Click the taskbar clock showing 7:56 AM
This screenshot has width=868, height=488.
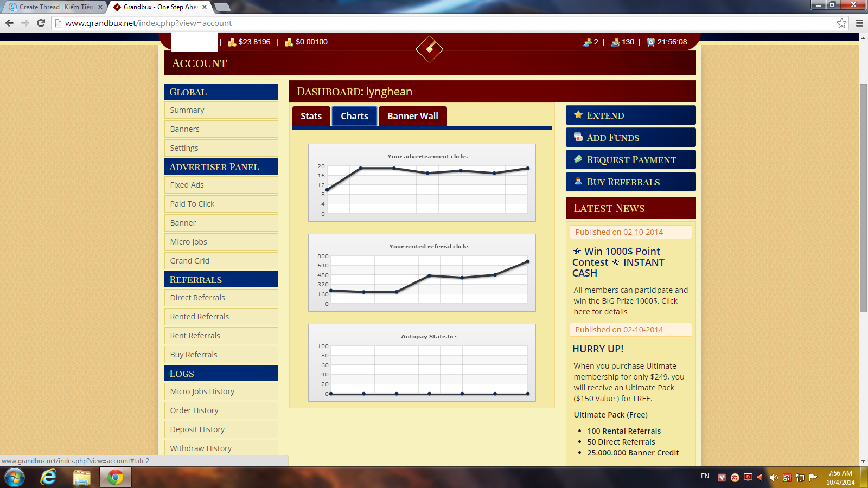840,478
